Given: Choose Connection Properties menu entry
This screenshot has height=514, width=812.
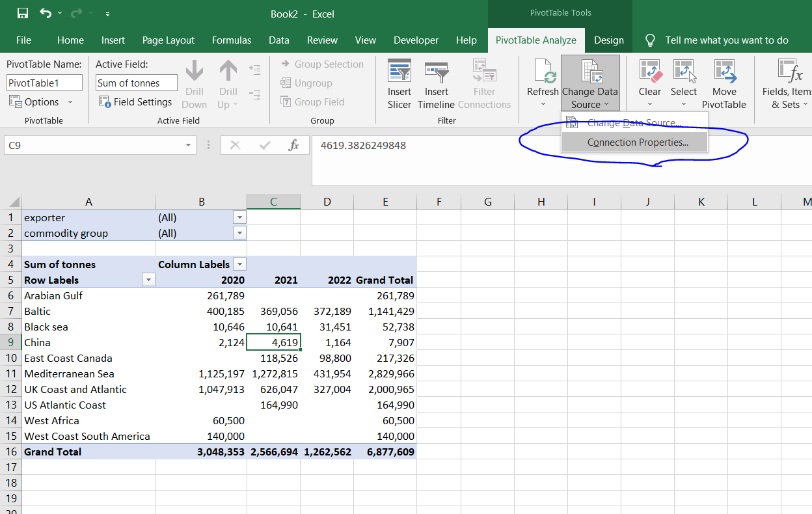Looking at the screenshot, I should [x=637, y=142].
